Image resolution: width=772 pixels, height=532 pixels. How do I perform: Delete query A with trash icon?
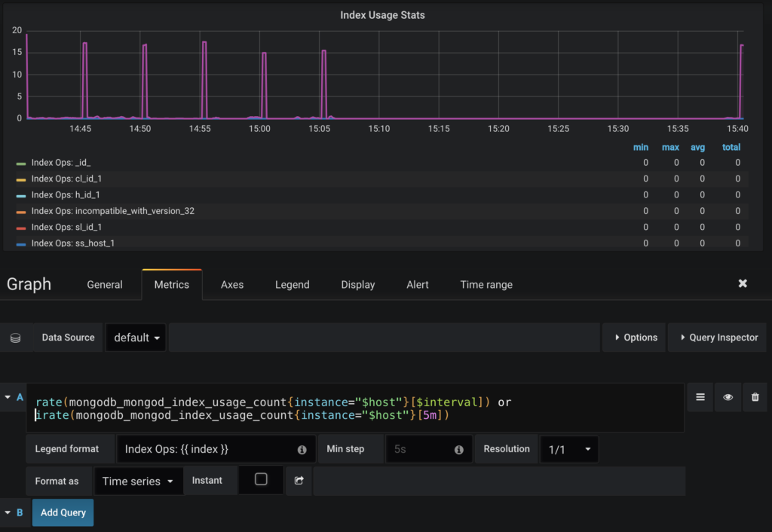point(754,397)
